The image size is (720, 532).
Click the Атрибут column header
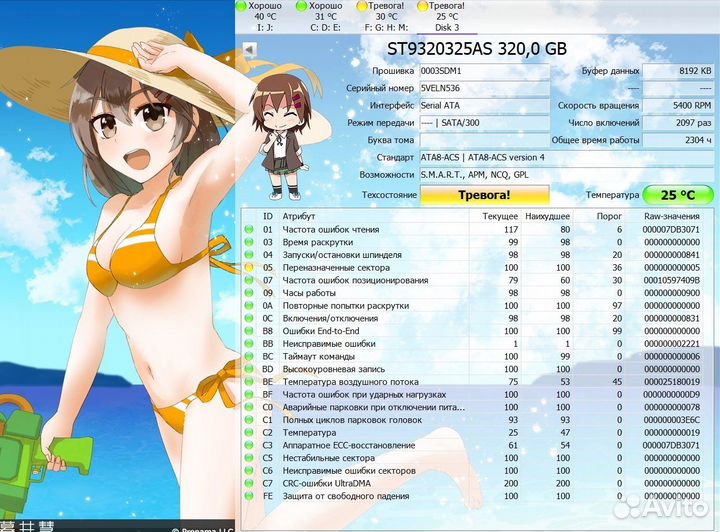click(298, 216)
